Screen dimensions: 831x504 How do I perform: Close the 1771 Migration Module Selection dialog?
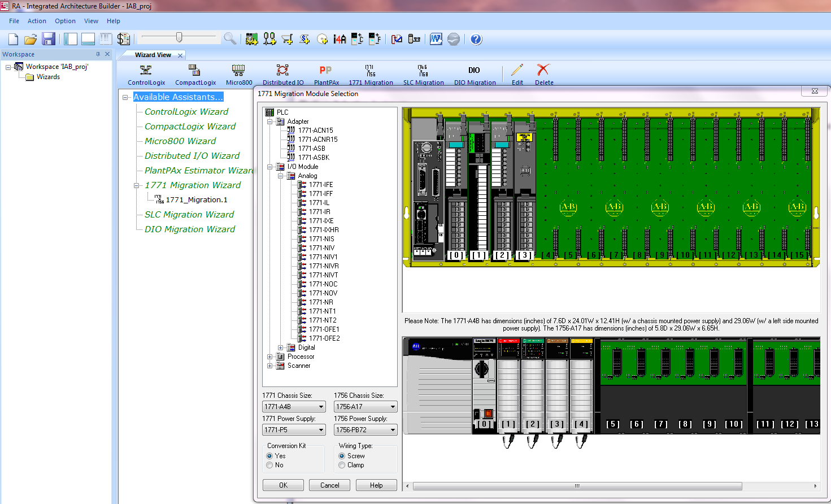[x=815, y=91]
